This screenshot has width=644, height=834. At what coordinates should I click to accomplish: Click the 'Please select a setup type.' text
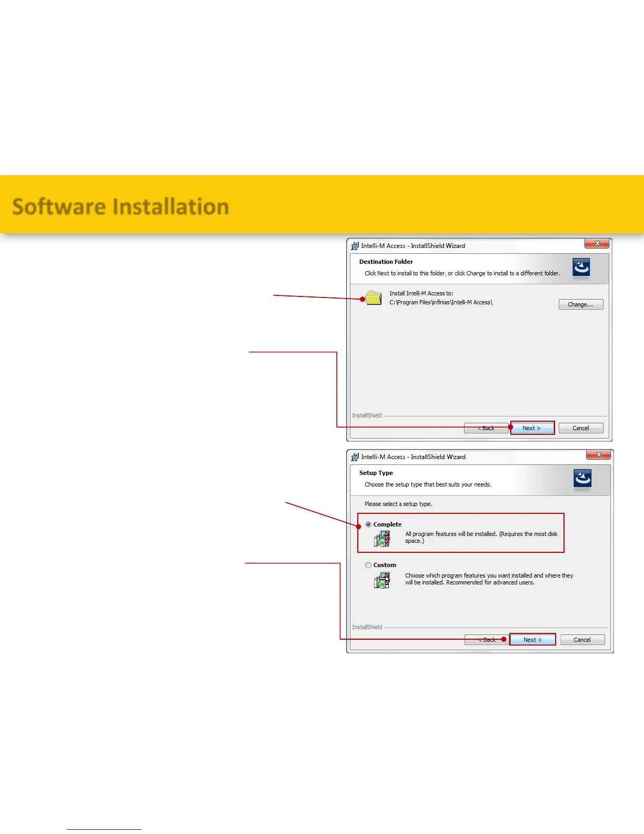coord(398,504)
